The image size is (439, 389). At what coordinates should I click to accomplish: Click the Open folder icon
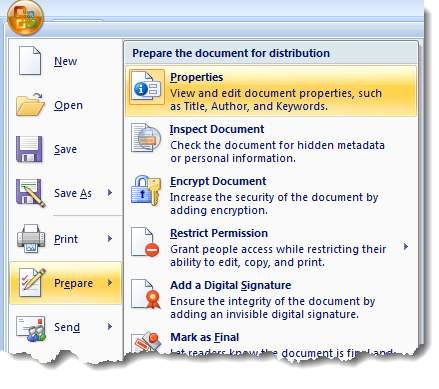[30, 104]
